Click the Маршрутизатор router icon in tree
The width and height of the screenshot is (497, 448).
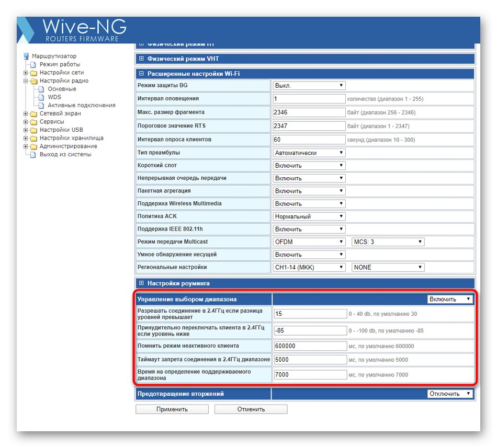coord(26,56)
